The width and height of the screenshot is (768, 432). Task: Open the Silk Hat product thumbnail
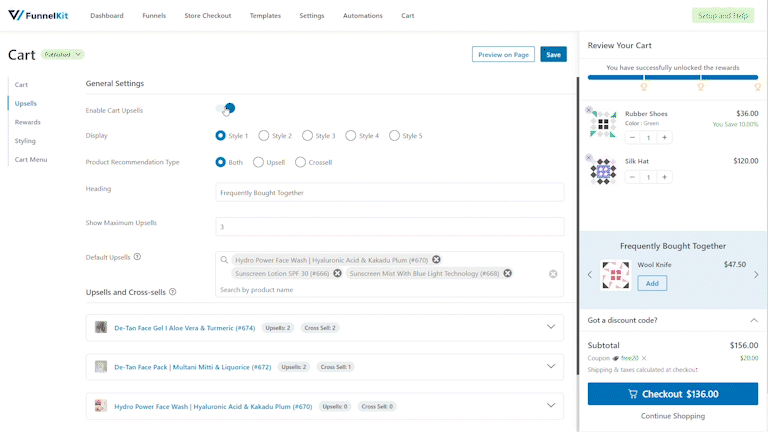tap(603, 171)
